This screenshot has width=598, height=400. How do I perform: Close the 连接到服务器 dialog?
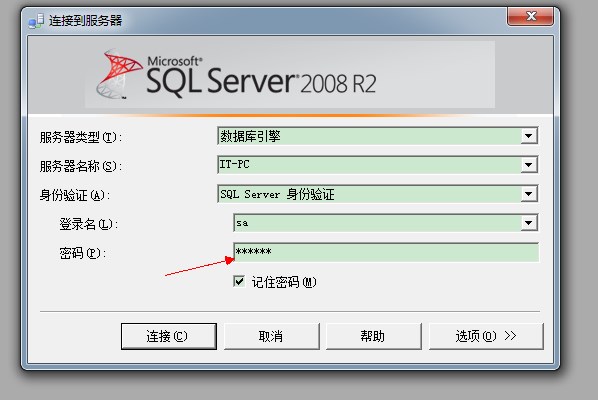[530, 16]
